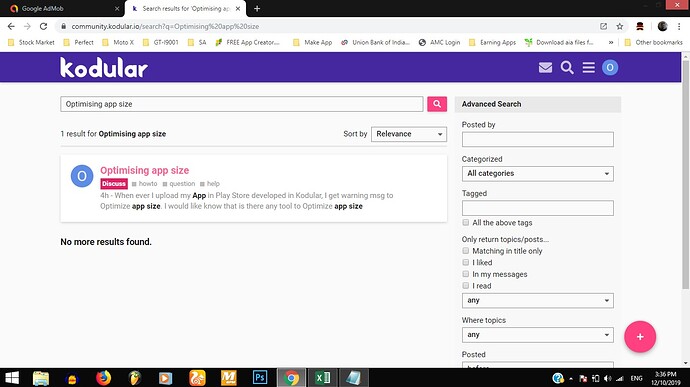Screen dimensions: 690x387
Task: Open Other bookmarks folder
Action: [653, 42]
